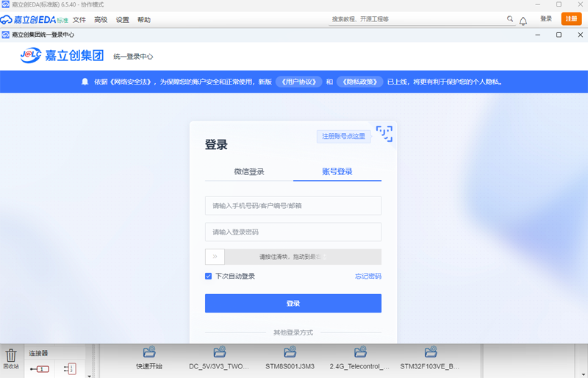This screenshot has height=378, width=588.
Task: Open the notification bell icon
Action: click(523, 21)
